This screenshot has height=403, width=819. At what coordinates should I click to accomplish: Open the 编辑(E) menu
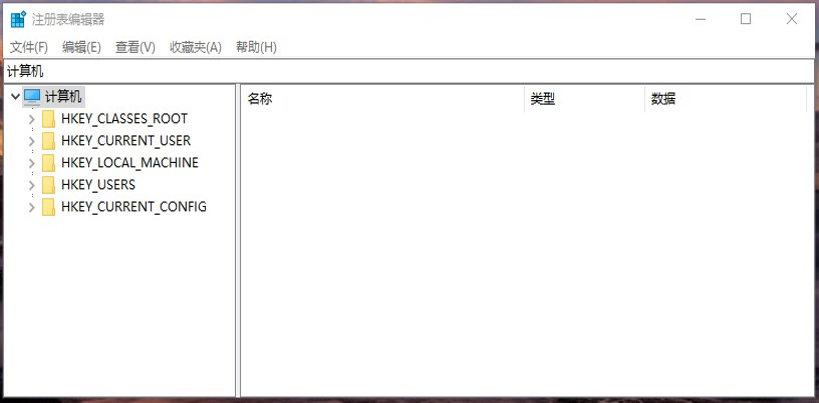81,47
